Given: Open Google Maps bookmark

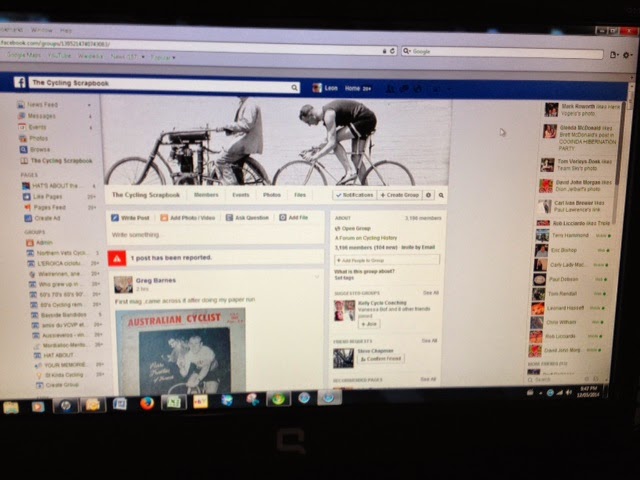Looking at the screenshot, I should (x=24, y=55).
